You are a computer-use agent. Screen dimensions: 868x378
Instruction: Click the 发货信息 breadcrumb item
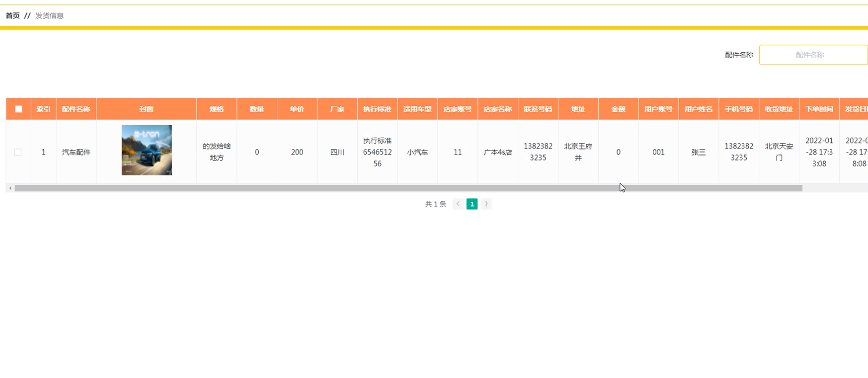[x=49, y=15]
